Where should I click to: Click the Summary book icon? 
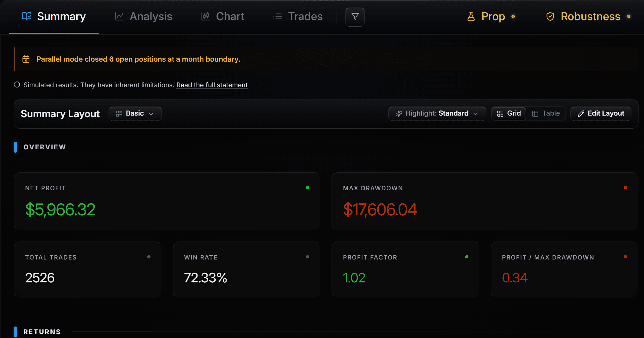click(x=27, y=16)
